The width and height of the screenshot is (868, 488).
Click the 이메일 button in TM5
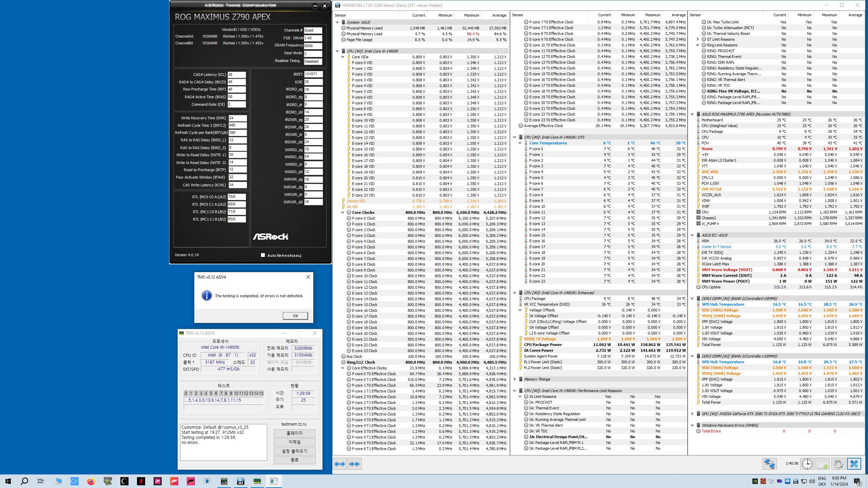[294, 442]
